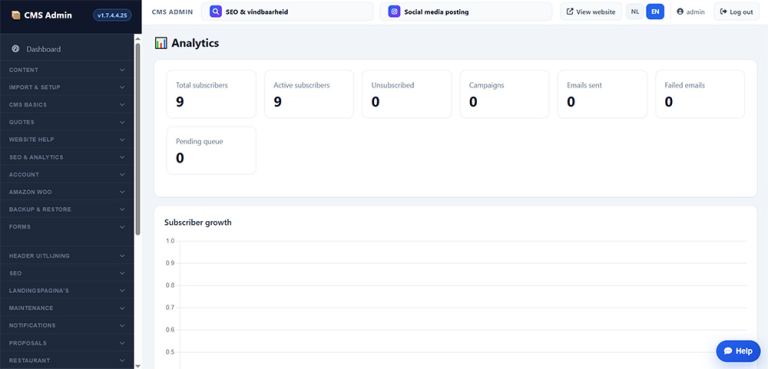The height and width of the screenshot is (369, 768).
Task: Click sidebar scrollbar down arrow
Action: click(138, 366)
